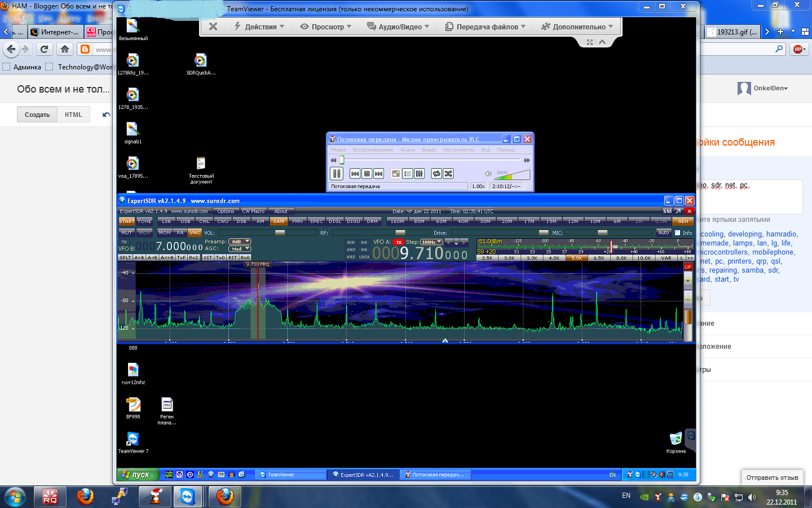The height and width of the screenshot is (508, 812).
Task: Toggle ANF auto notch filter
Action: [x=351, y=249]
